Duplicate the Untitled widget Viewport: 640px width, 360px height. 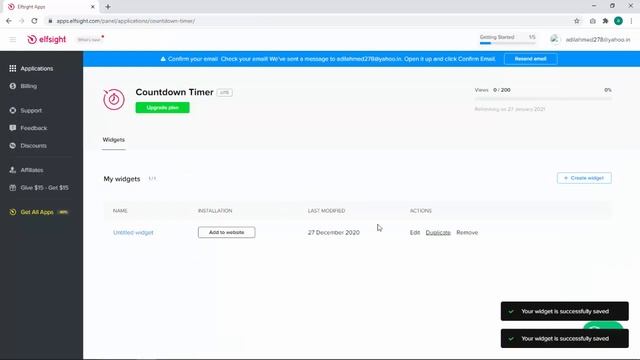click(438, 233)
